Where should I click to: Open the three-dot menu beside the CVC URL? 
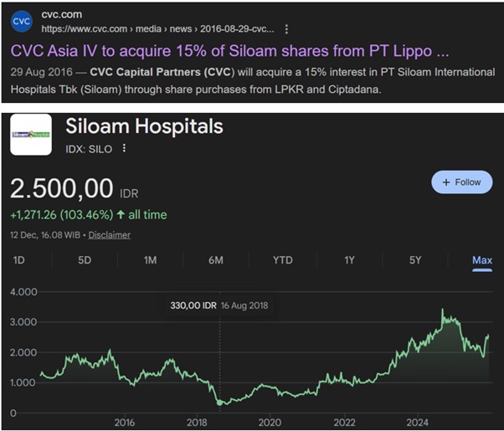point(287,28)
